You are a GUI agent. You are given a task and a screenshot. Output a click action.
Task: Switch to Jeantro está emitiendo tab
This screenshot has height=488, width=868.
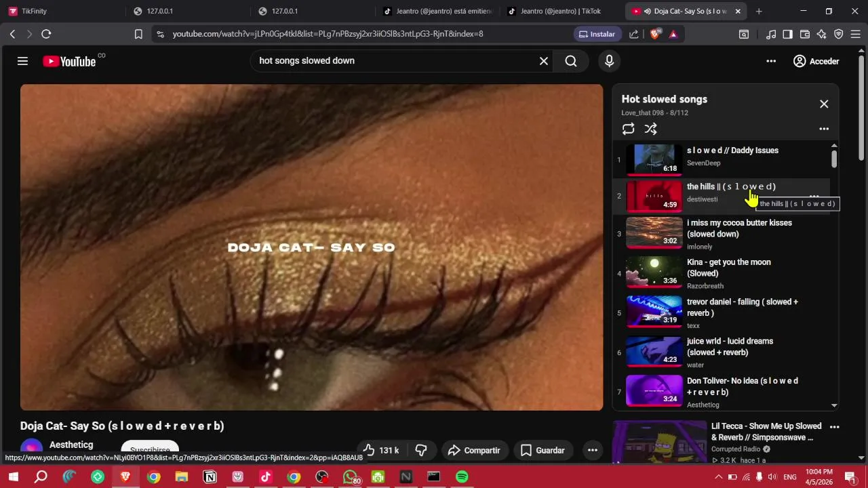coord(437,12)
